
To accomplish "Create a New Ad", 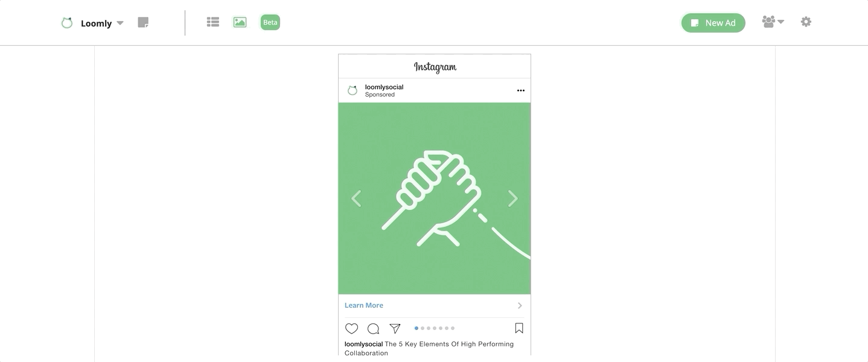I will pos(713,23).
